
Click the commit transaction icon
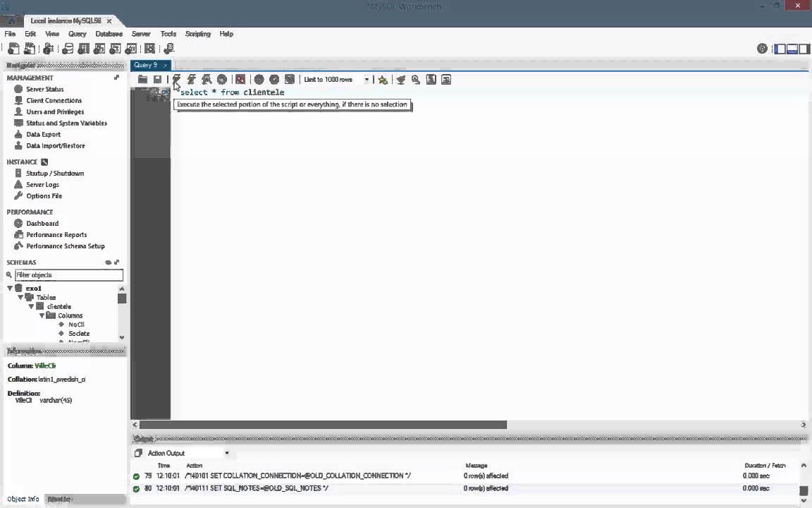(259, 79)
